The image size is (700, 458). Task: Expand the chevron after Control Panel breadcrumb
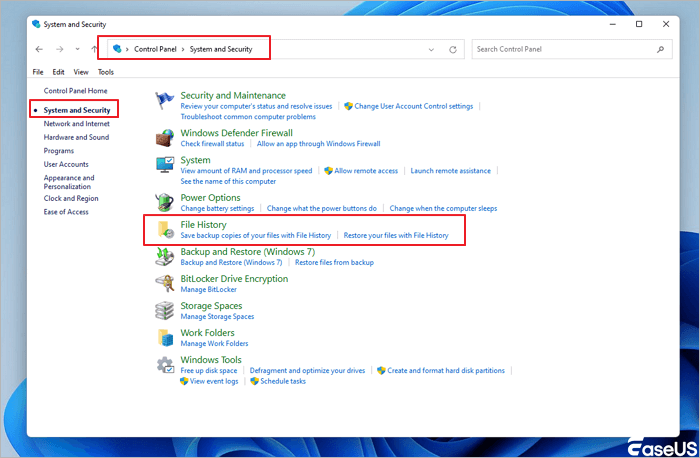tap(185, 48)
